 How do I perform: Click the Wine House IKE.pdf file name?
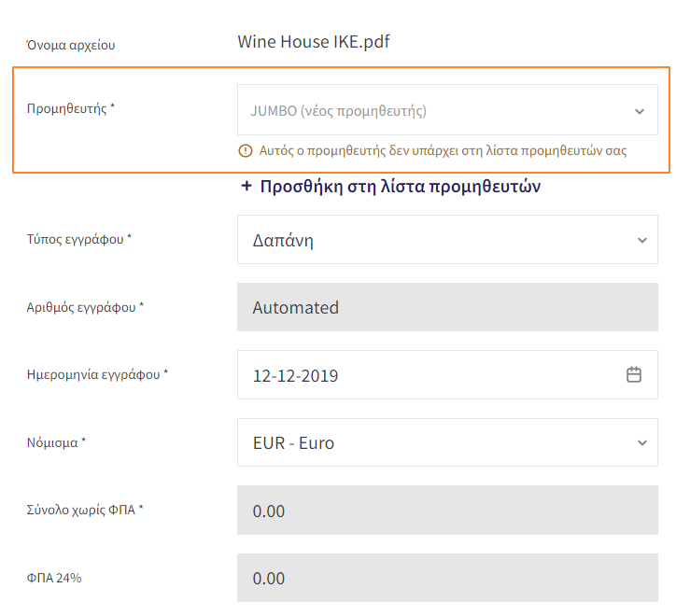(314, 42)
